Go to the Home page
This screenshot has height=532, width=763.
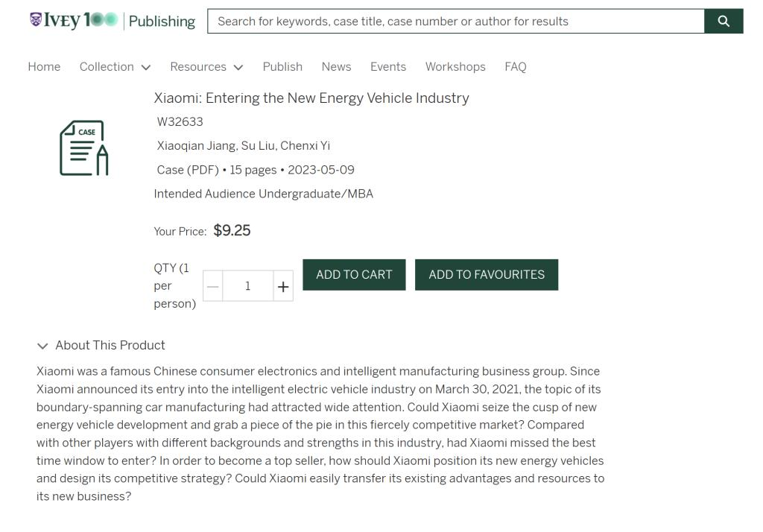(x=44, y=67)
